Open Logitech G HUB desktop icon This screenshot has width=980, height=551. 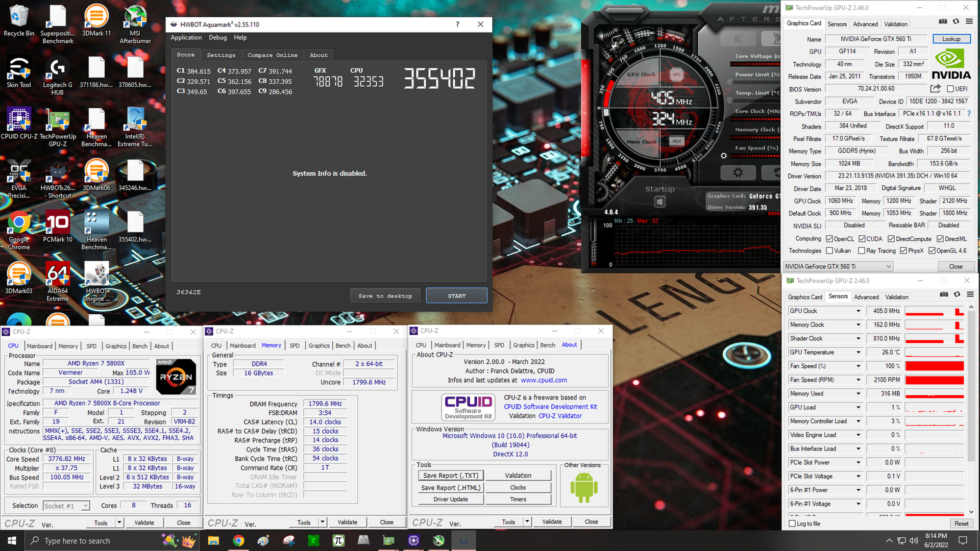tap(57, 76)
